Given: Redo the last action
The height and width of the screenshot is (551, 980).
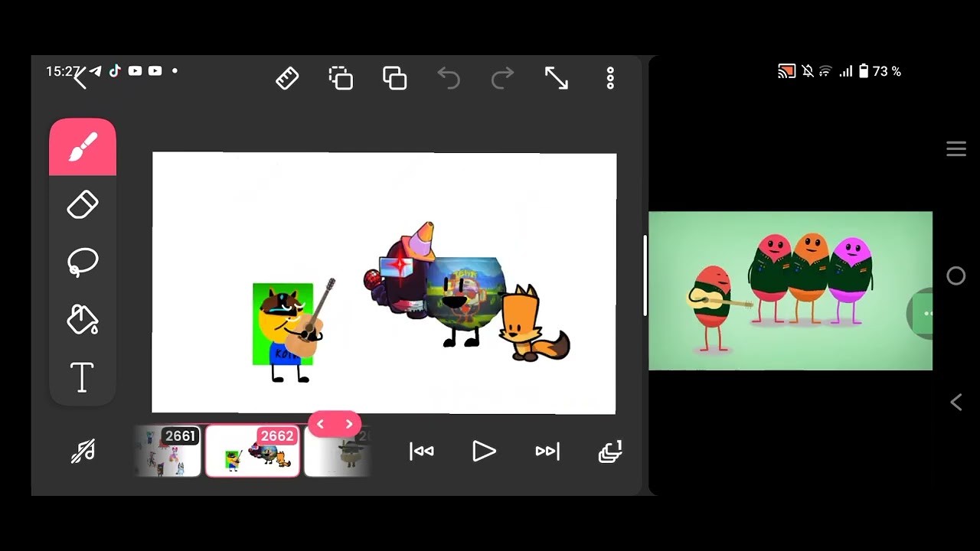Looking at the screenshot, I should coord(502,78).
